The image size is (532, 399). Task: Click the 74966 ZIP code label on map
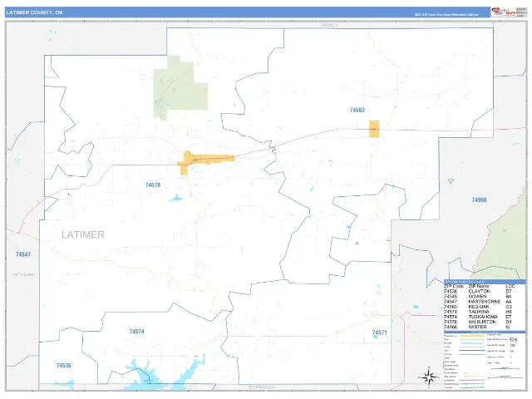(479, 199)
